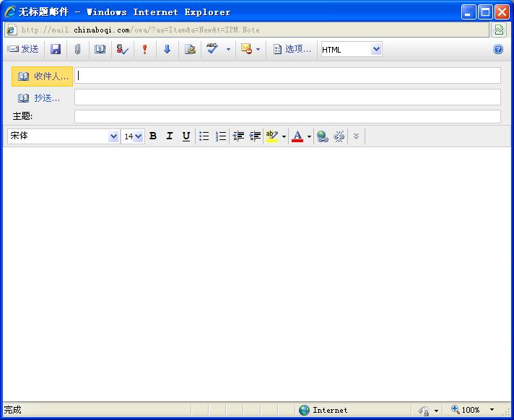Click the envelope permission icon
The height and width of the screenshot is (420, 514).
(x=246, y=49)
